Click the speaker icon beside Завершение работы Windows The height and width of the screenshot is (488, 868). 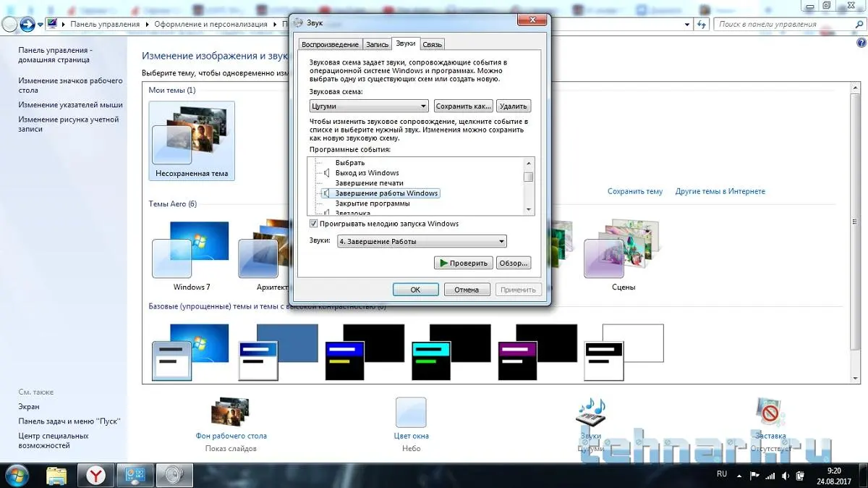point(327,193)
